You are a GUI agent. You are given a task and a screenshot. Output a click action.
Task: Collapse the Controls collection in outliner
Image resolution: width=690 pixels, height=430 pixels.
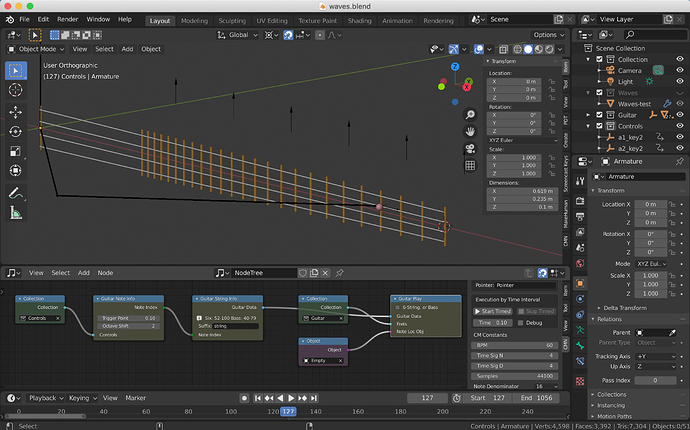[x=588, y=126]
